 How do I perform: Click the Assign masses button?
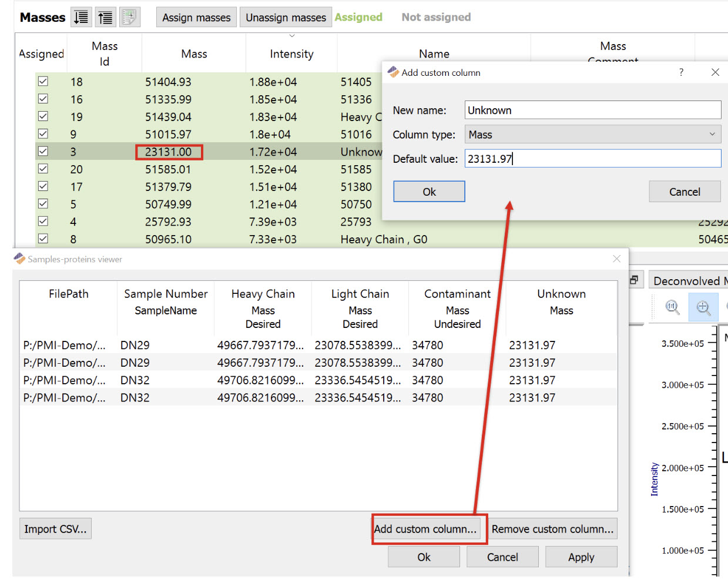point(196,17)
